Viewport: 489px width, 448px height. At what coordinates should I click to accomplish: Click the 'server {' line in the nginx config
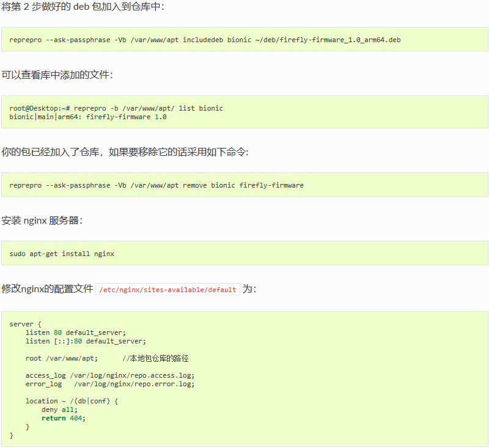[25, 324]
